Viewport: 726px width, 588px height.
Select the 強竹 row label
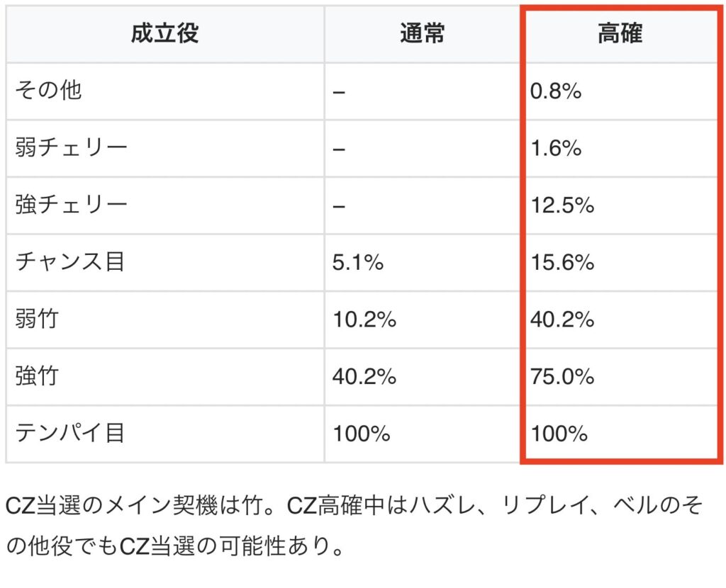tap(37, 376)
